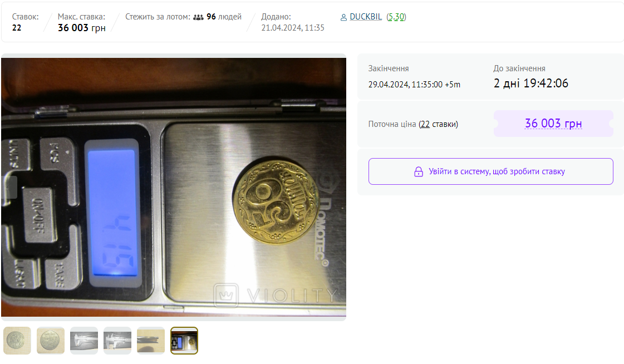Open seller DUCKBIL's profile

(366, 17)
